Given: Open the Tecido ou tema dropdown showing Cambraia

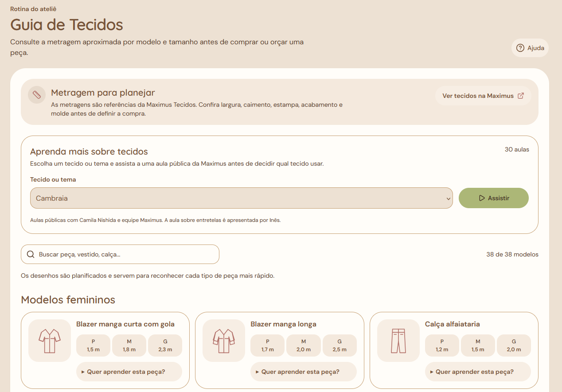Looking at the screenshot, I should click(x=242, y=198).
